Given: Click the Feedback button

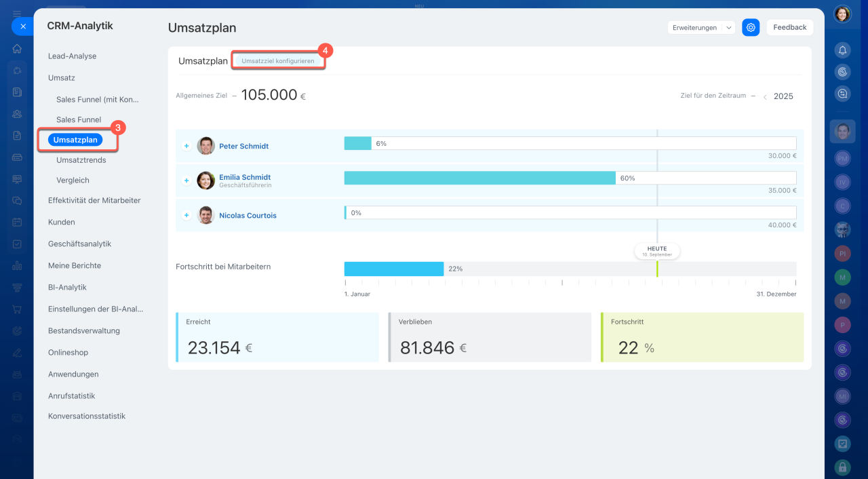Looking at the screenshot, I should pyautogui.click(x=789, y=27).
